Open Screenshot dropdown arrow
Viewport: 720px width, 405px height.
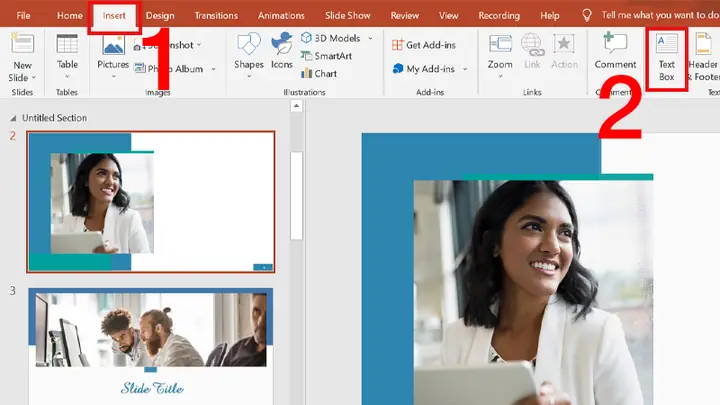199,45
